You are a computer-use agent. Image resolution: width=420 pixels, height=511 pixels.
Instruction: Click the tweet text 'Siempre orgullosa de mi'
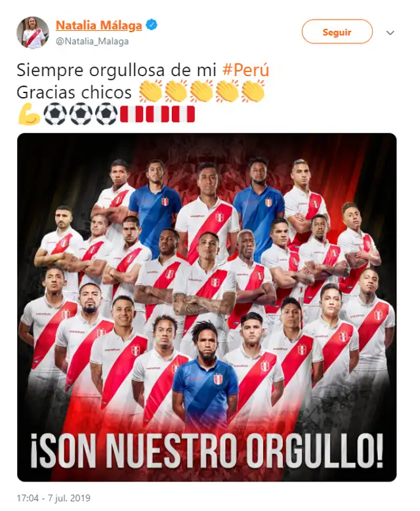pyautogui.click(x=116, y=70)
